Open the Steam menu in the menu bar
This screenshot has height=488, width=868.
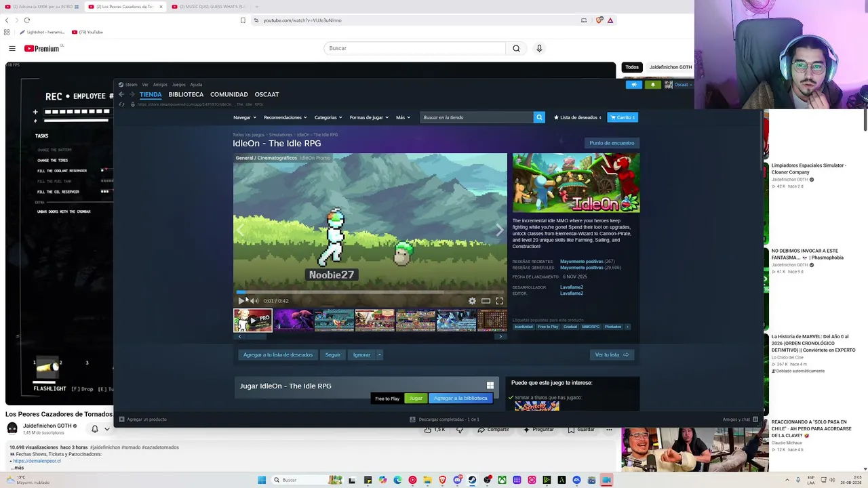(131, 85)
